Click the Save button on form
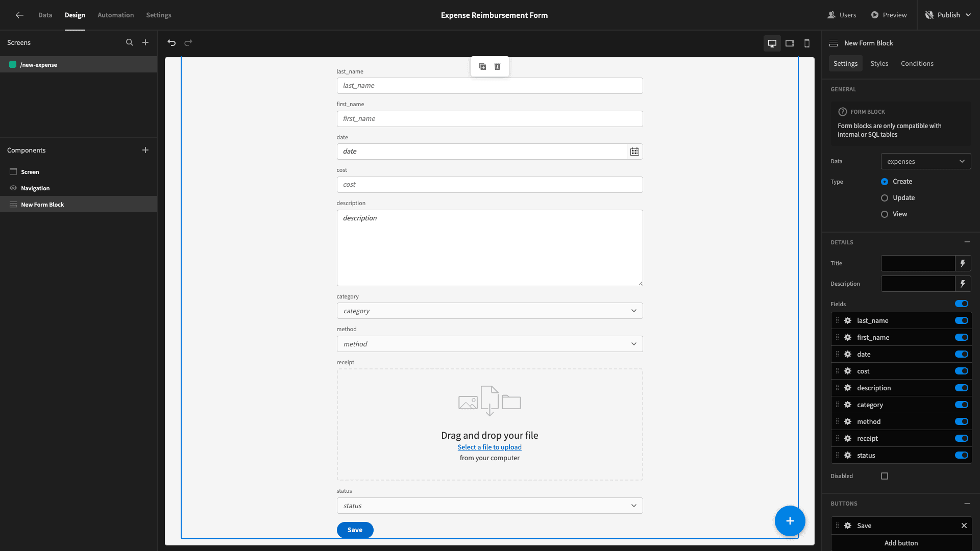The height and width of the screenshot is (551, 980). (355, 530)
